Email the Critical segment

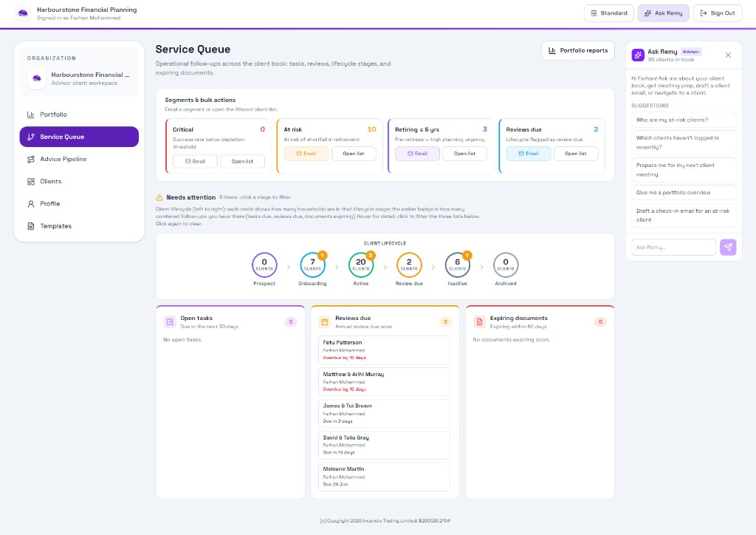(195, 161)
